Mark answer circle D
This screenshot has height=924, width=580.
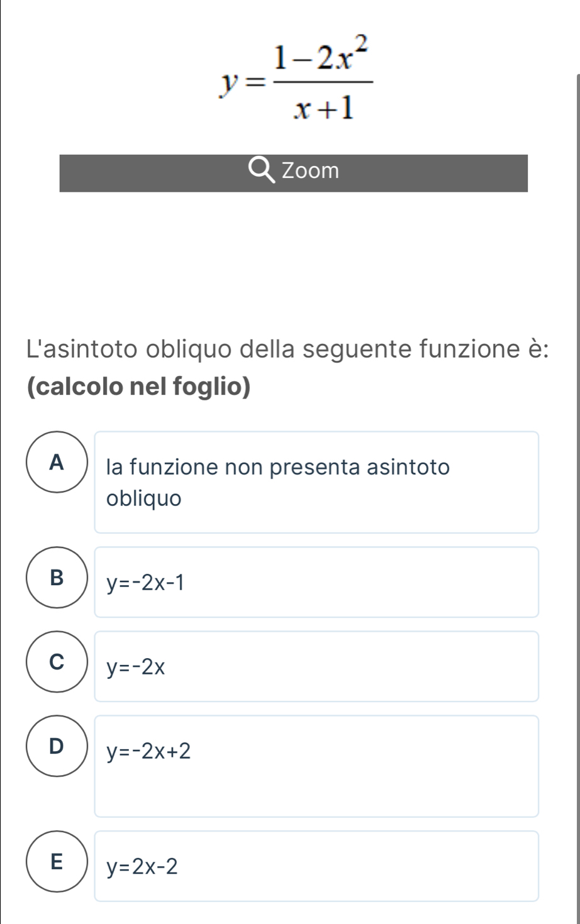57,746
